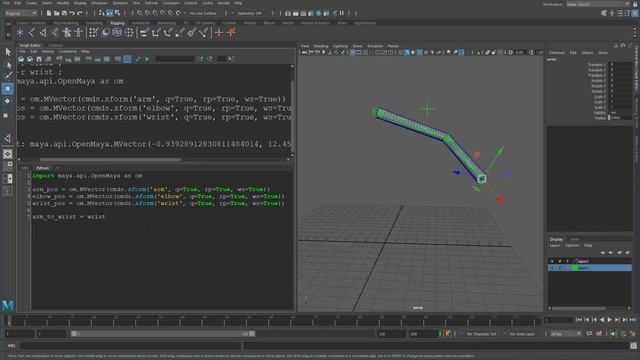
Task: Pick the Paint Selection brush tool
Action: (8, 76)
